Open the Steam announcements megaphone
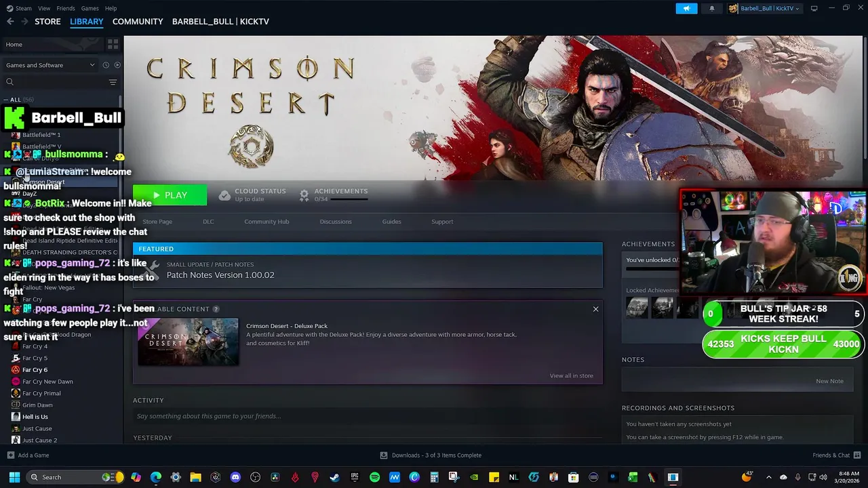 tap(686, 8)
